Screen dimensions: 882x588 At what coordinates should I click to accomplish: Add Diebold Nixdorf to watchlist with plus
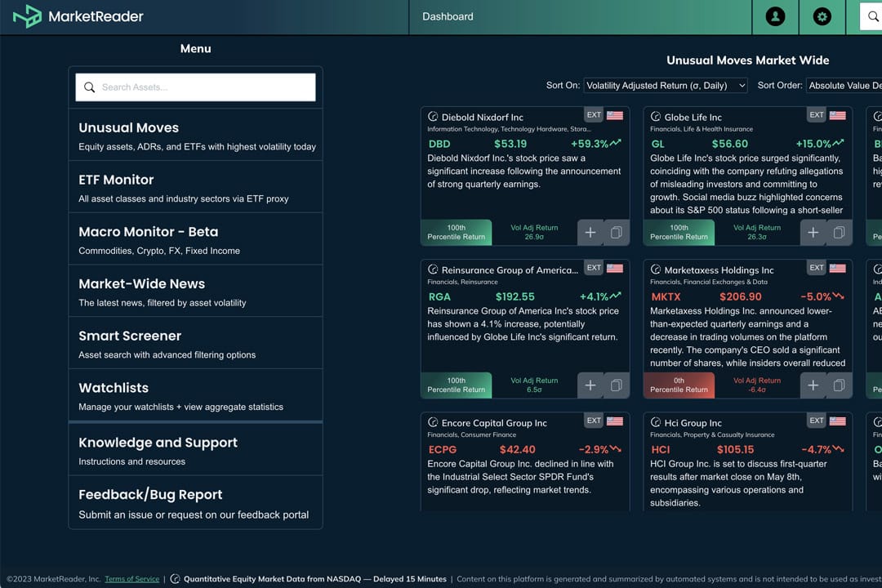pos(590,233)
